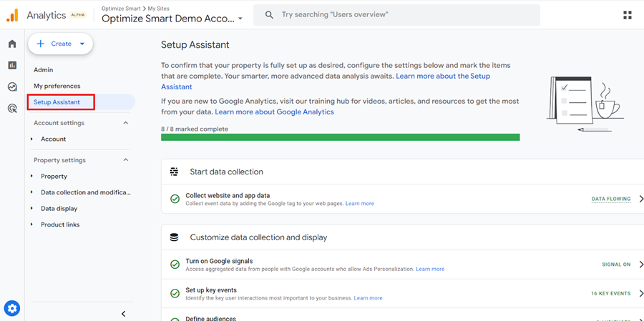This screenshot has height=321, width=644.
Task: Select Admin in the sidebar
Action: coord(43,70)
